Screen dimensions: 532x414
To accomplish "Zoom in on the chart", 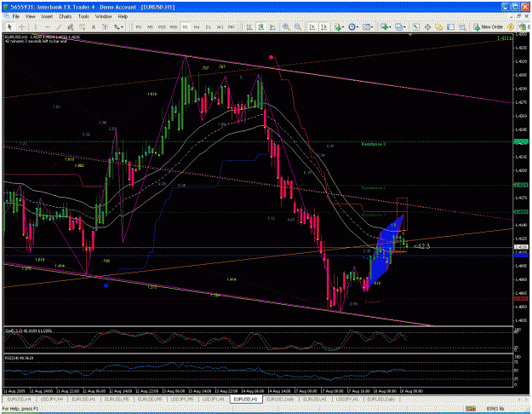I will (x=286, y=26).
